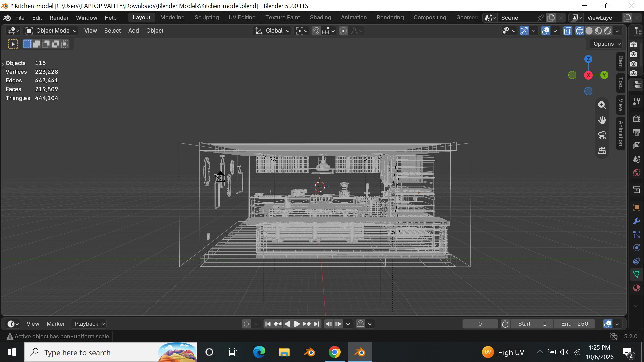644x362 pixels.
Task: Open the Modifiers wrench icon
Action: coord(636,221)
